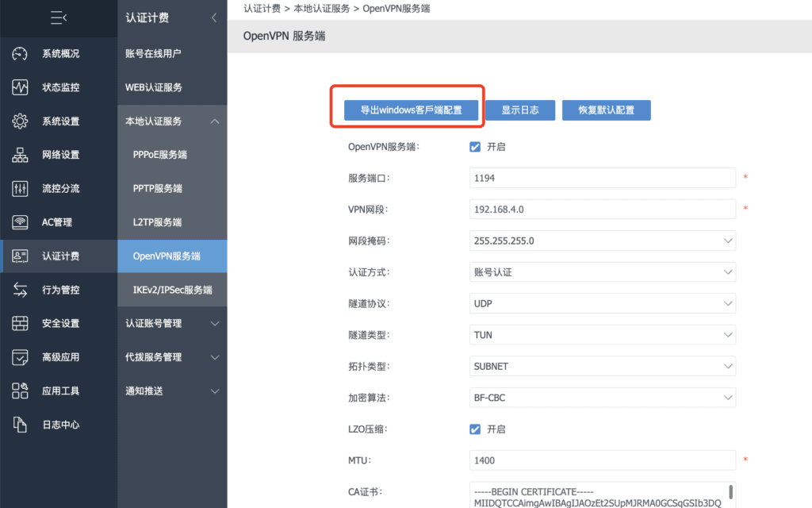
Task: Click the AC管理 wireless icon
Action: tap(21, 222)
